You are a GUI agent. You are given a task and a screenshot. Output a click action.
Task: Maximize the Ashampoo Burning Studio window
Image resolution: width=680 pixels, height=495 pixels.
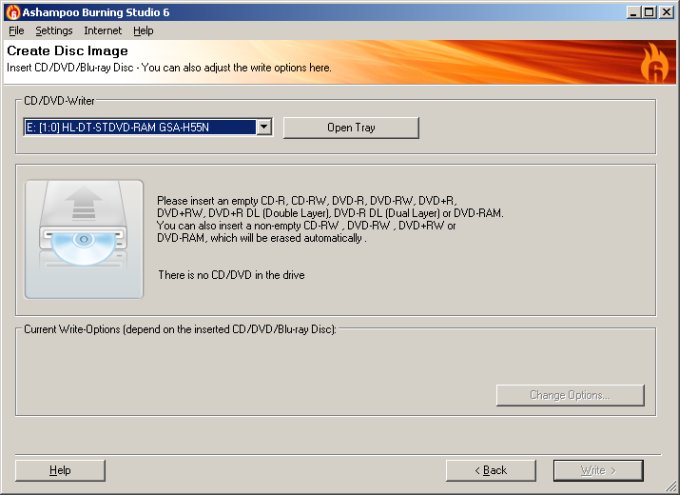tap(649, 12)
